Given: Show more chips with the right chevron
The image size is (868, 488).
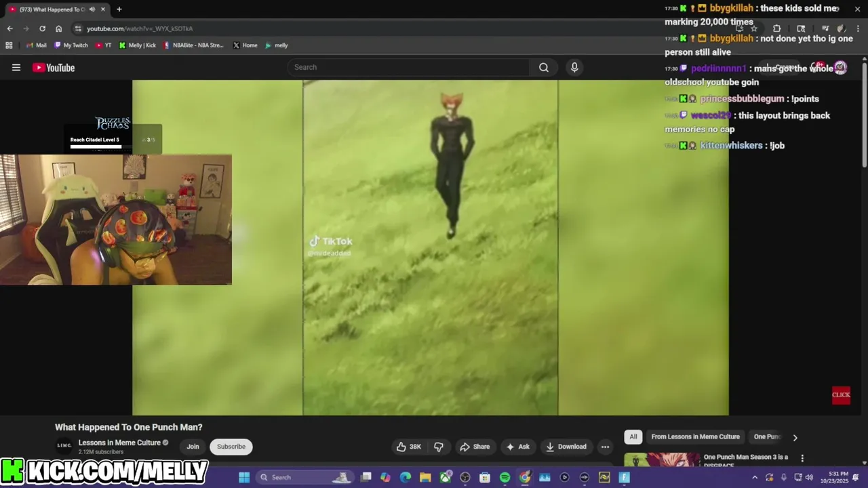Looking at the screenshot, I should tap(795, 437).
